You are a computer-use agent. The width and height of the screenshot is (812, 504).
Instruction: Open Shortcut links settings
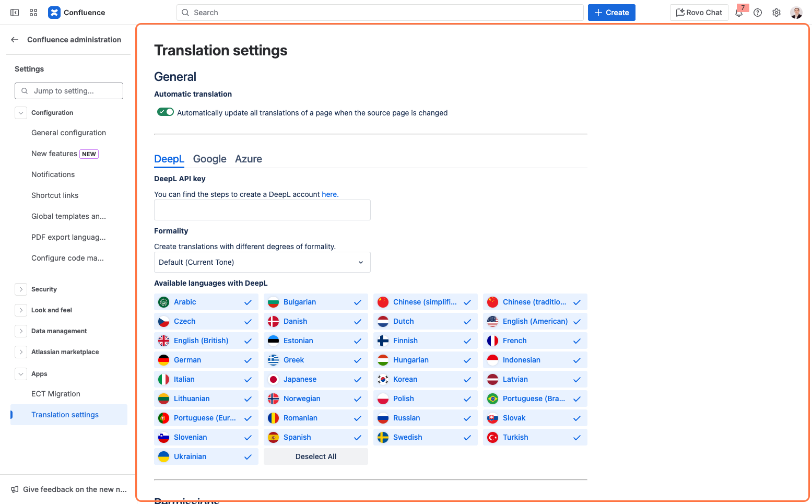pos(68,195)
